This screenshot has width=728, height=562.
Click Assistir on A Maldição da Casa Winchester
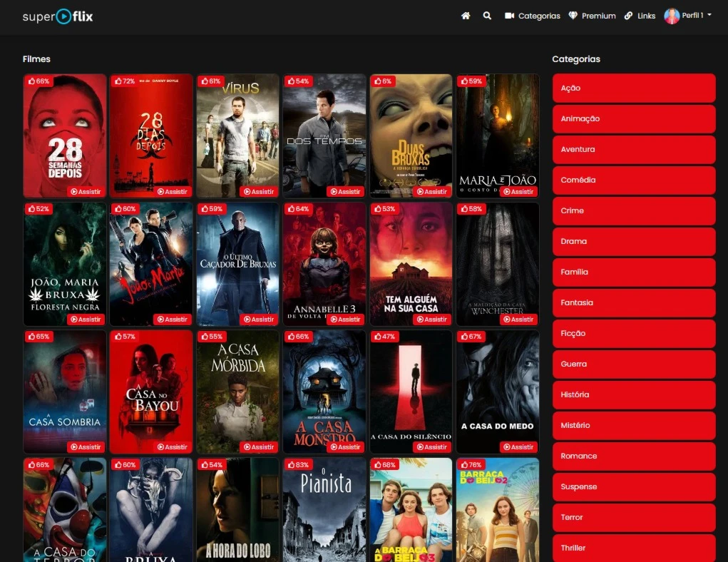pos(518,319)
